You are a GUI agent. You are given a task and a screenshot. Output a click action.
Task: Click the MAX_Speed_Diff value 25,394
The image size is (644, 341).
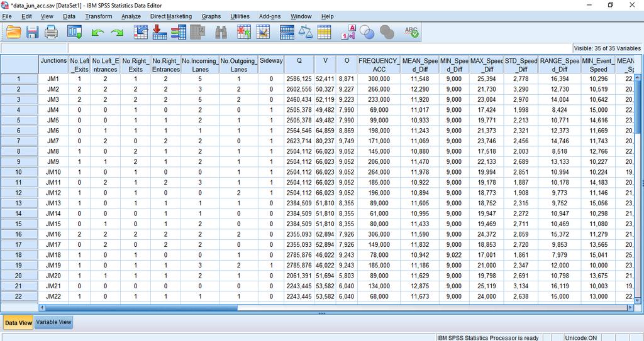[x=487, y=78]
